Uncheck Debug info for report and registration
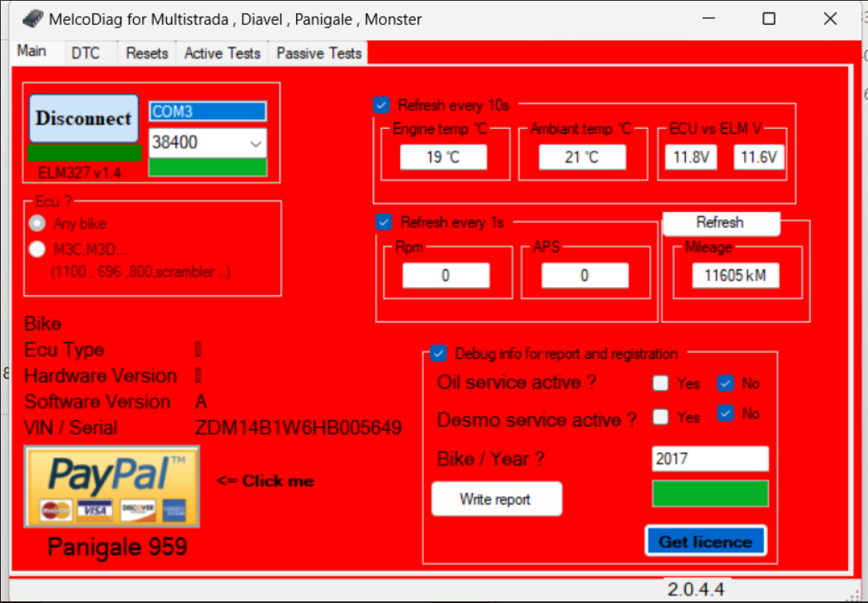Screen dimensions: 868x603 pyautogui.click(x=438, y=353)
